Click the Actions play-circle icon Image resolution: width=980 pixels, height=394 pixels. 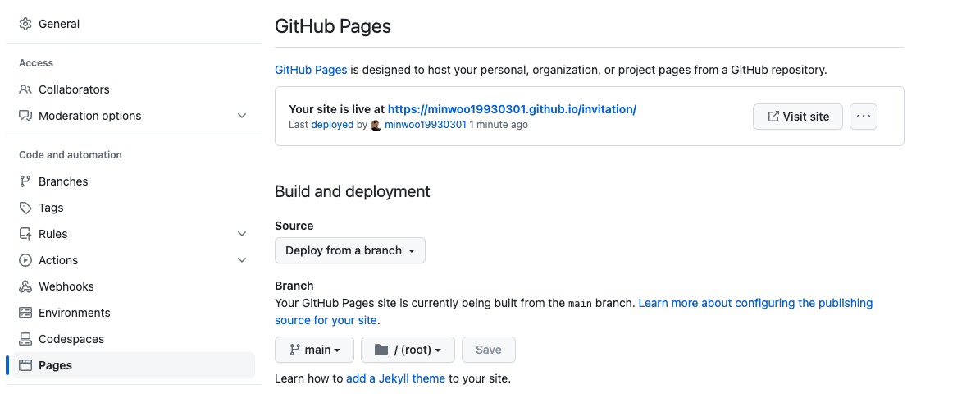[25, 260]
